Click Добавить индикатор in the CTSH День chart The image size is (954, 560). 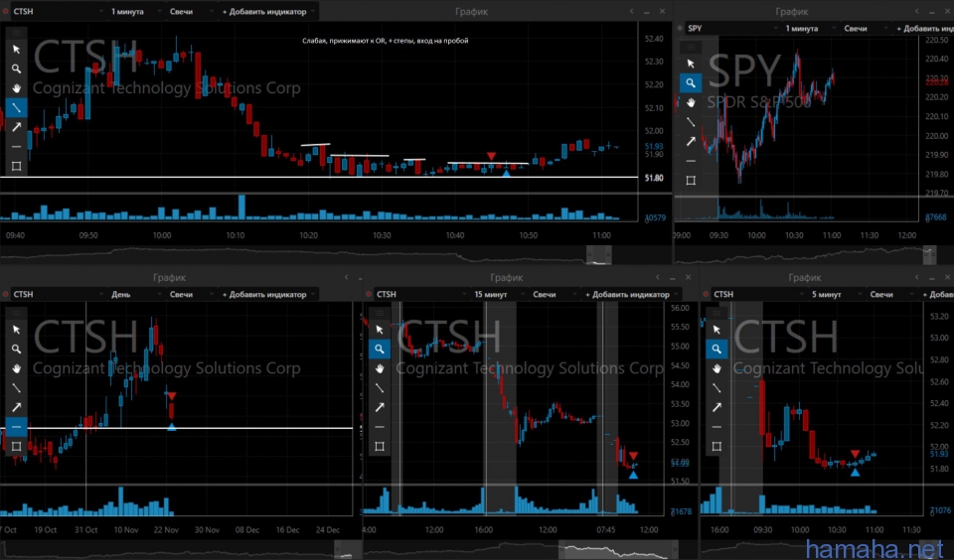[x=268, y=294]
